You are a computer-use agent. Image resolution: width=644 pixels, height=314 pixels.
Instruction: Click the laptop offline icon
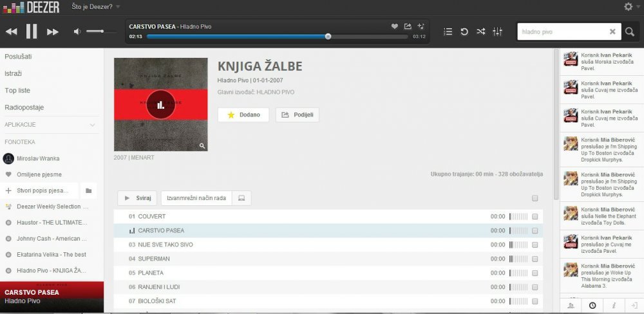click(241, 198)
